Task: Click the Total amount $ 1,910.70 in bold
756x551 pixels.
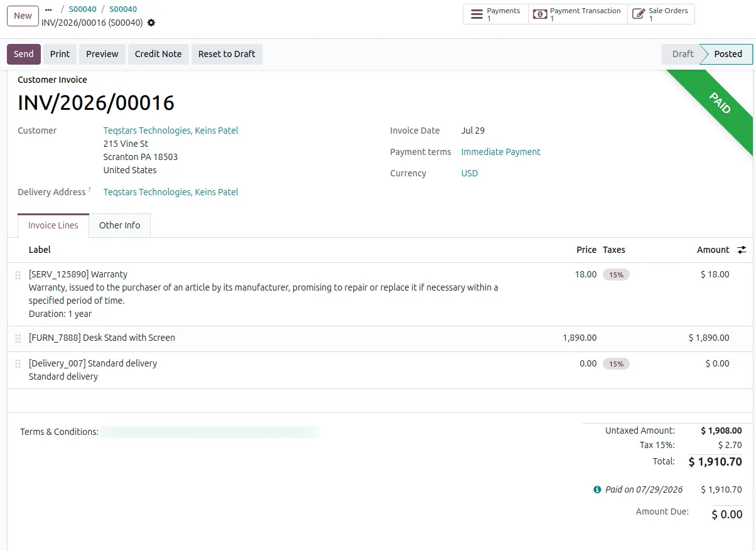Action: point(715,462)
